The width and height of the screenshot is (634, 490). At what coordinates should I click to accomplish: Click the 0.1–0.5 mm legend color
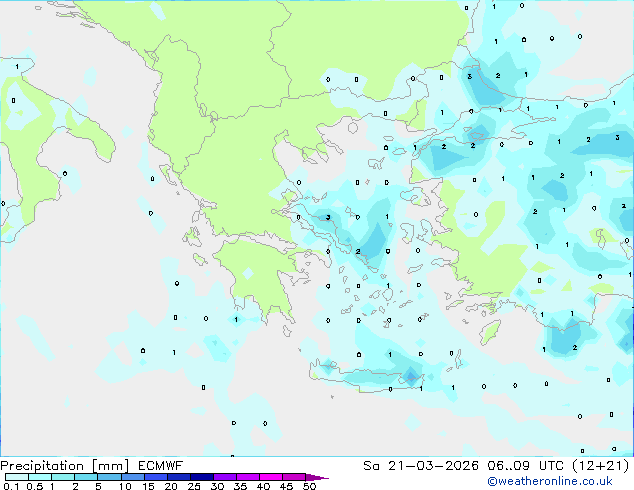coord(17,477)
